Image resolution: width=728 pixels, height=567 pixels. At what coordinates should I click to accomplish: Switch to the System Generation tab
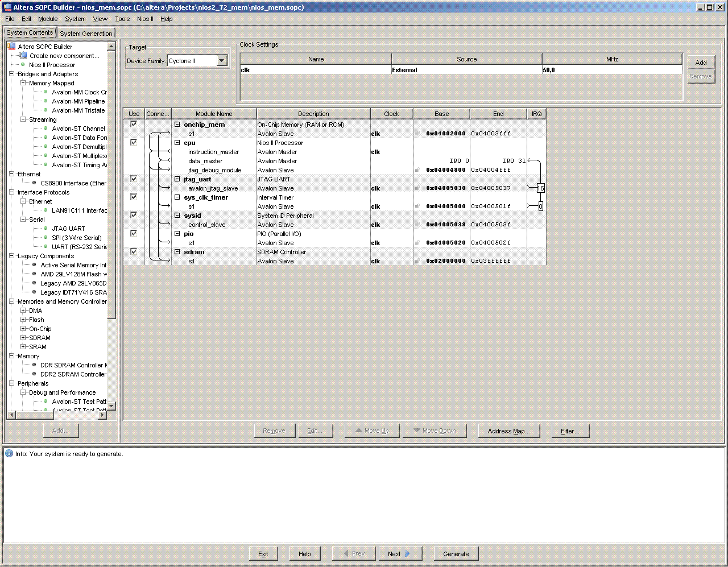86,34
